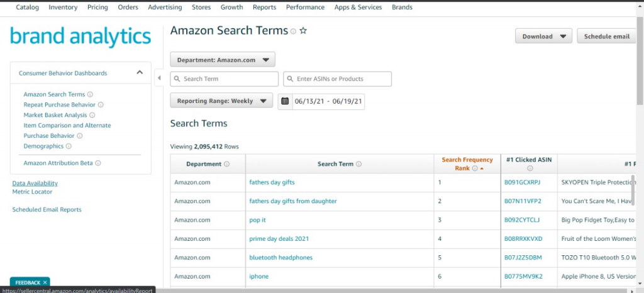Open ASIN B07N11VFP2

coord(523,201)
